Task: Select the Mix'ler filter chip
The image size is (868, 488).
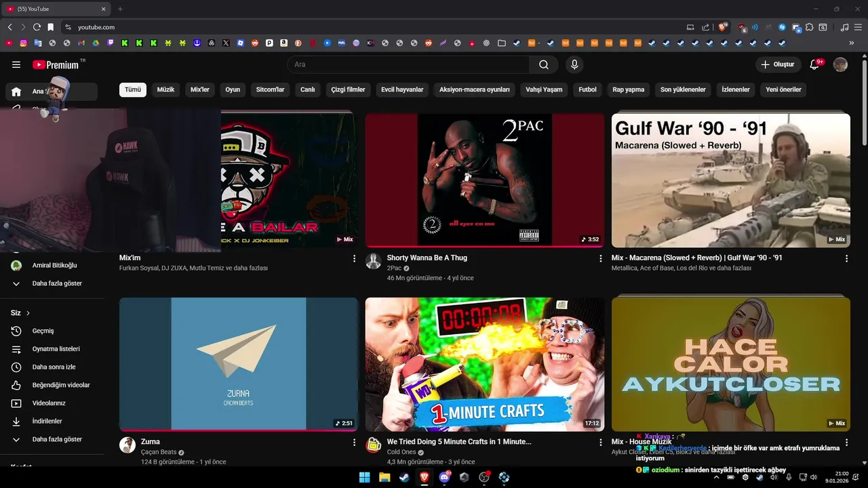Action: 200,89
